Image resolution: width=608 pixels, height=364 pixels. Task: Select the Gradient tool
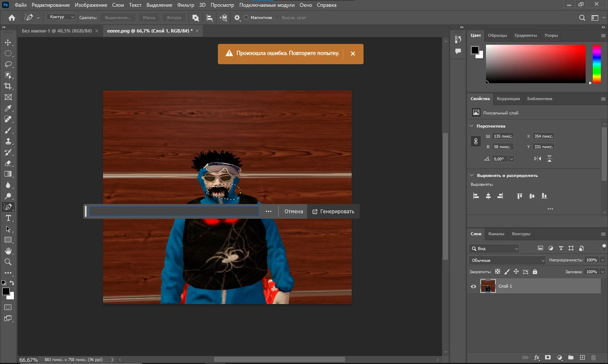point(8,174)
